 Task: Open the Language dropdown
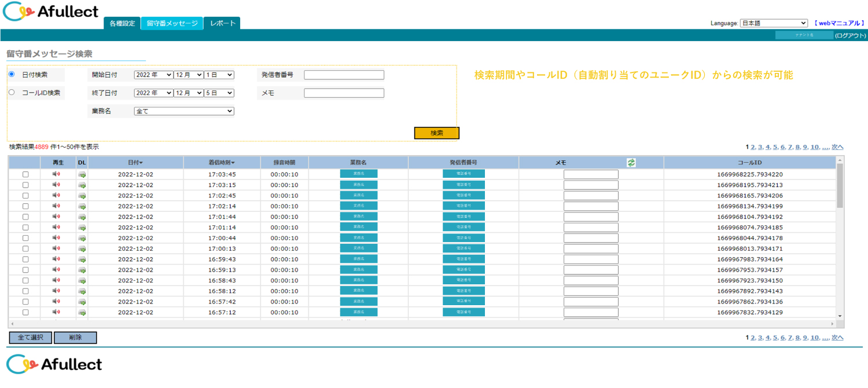tap(774, 23)
